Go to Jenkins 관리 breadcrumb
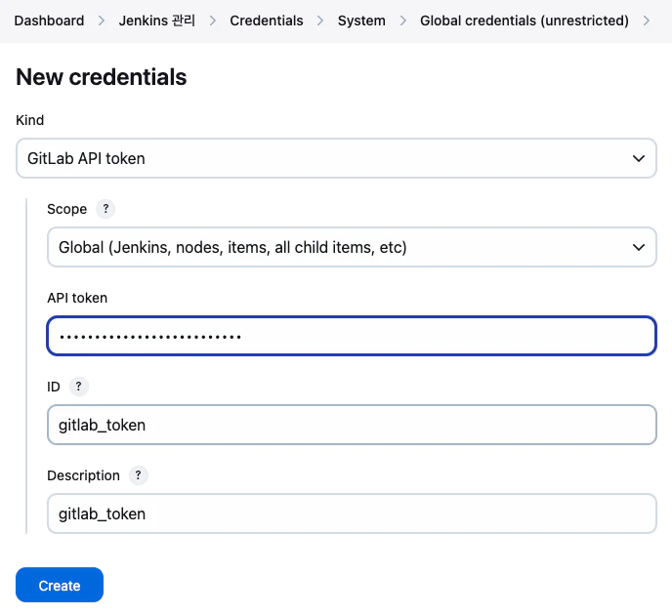The width and height of the screenshot is (672, 616). coord(157,21)
